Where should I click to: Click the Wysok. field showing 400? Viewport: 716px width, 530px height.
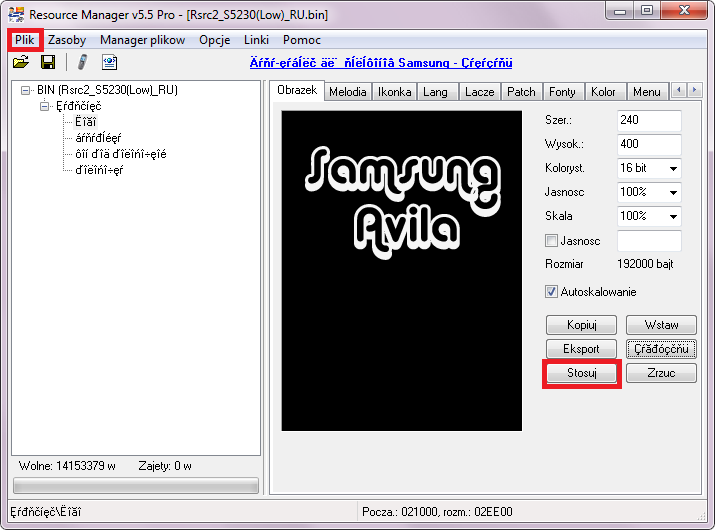point(649,144)
